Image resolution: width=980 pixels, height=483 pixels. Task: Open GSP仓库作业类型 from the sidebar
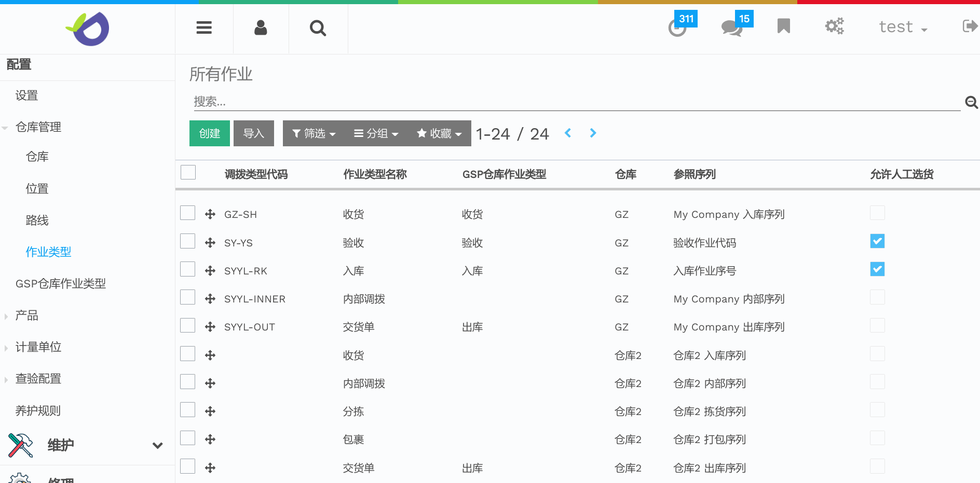61,283
